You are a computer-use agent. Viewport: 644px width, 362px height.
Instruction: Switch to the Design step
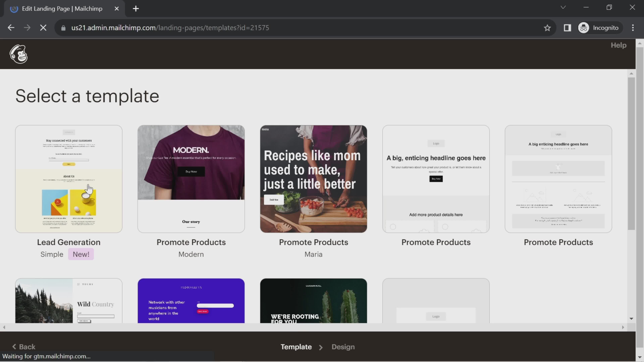(x=343, y=347)
